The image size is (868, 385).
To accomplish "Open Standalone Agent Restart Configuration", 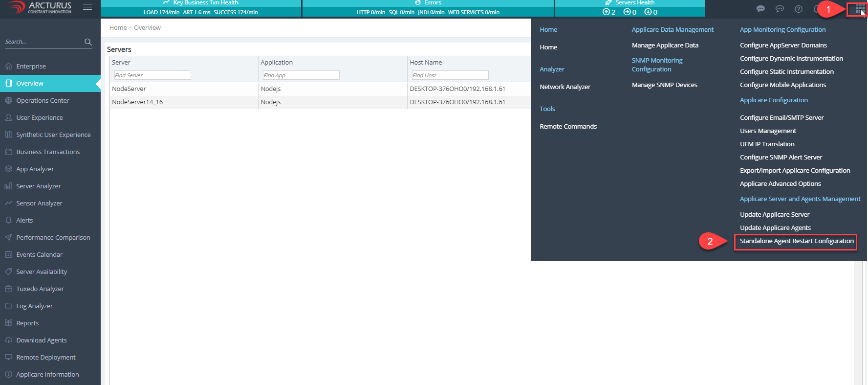I will [x=797, y=241].
